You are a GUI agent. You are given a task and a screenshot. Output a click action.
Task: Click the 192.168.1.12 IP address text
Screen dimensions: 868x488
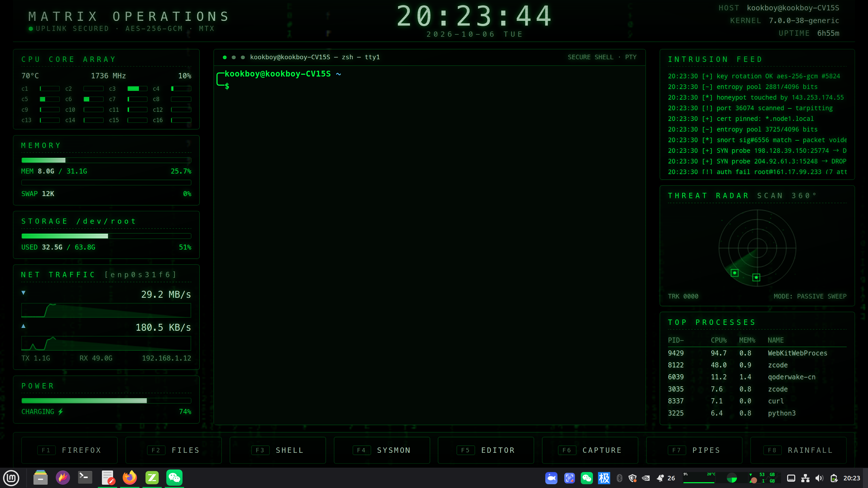(x=167, y=358)
